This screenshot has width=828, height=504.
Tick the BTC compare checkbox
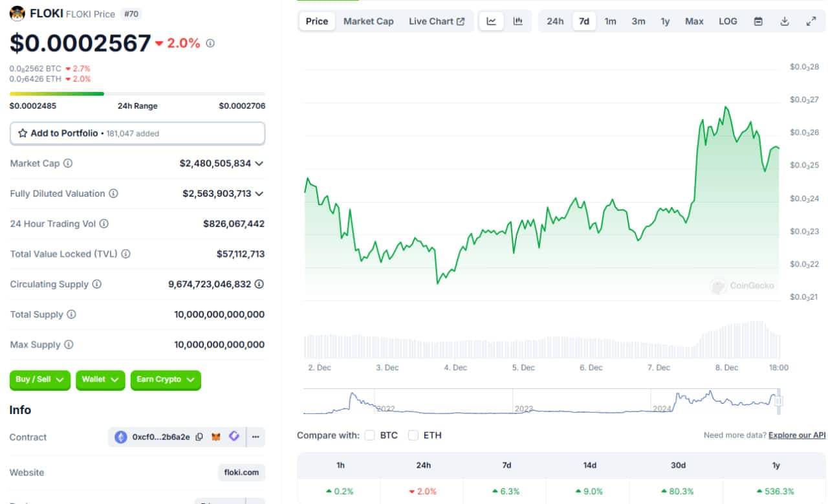point(369,435)
